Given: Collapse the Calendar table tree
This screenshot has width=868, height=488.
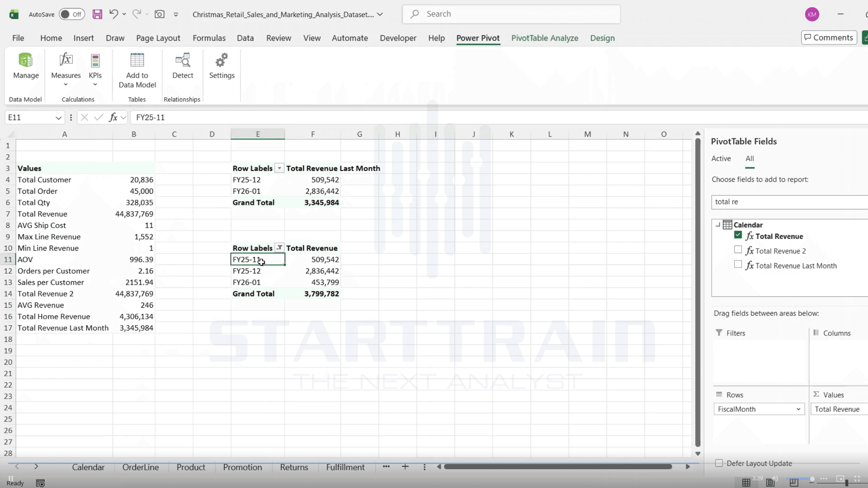Looking at the screenshot, I should (x=718, y=225).
